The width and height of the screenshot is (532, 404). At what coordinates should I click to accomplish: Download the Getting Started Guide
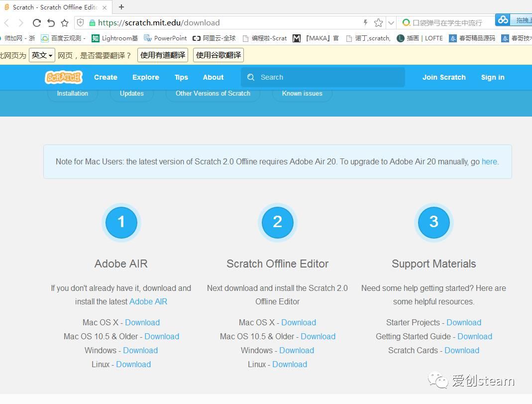(x=475, y=336)
